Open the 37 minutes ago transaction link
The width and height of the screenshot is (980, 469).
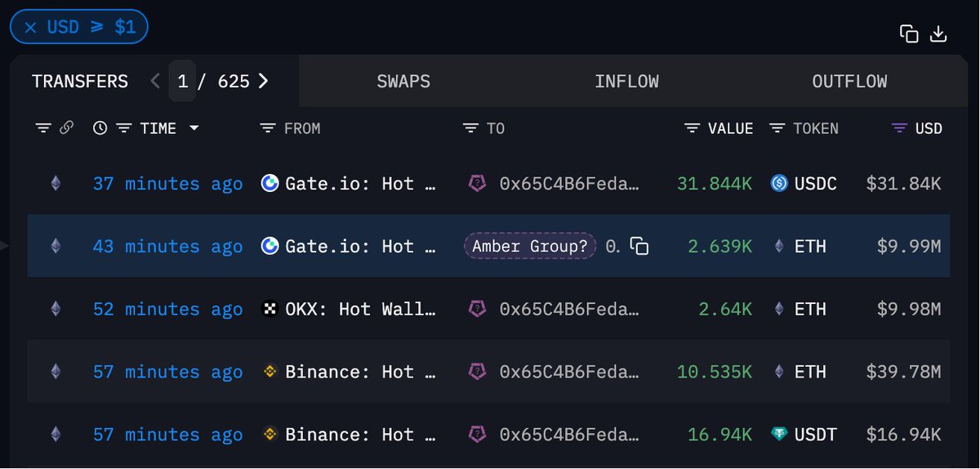[167, 184]
